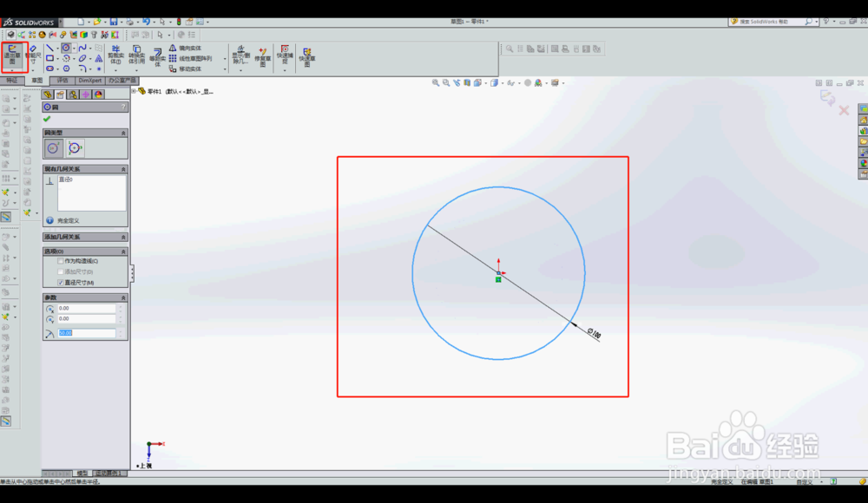Screen dimensions: 868x503
Task: Click the SolidWorks help search box
Action: (x=772, y=22)
